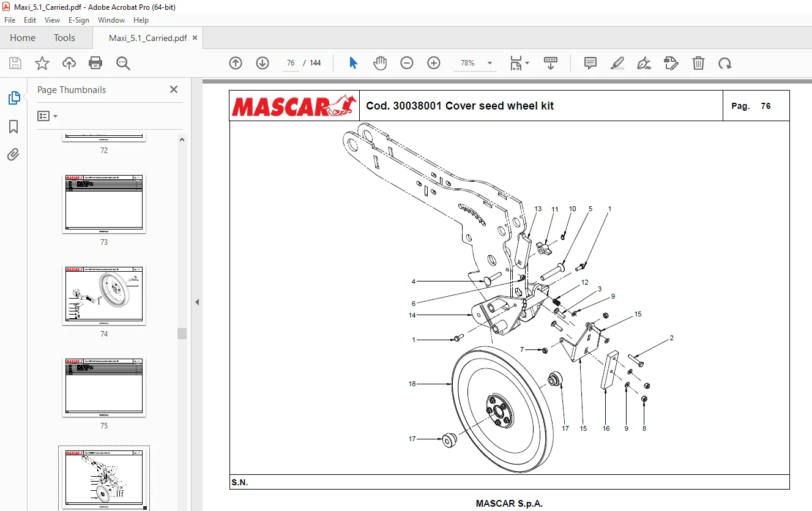Open the Bookmarks pane icon
Screen dimensions: 812x511
coord(13,127)
